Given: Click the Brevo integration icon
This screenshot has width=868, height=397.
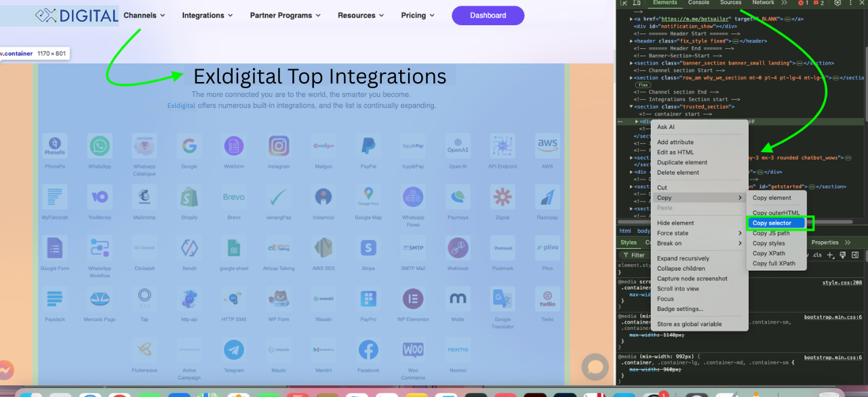Looking at the screenshot, I should click(x=234, y=197).
